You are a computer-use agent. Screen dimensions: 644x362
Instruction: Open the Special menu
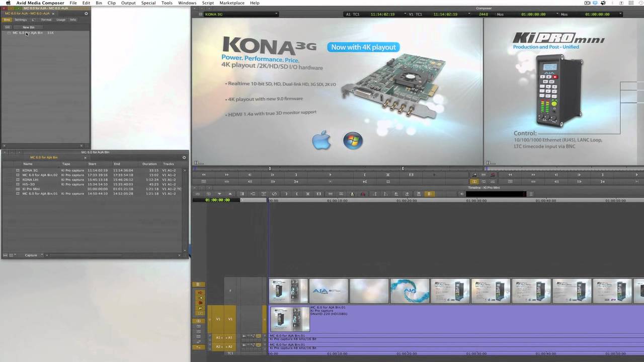tap(148, 3)
